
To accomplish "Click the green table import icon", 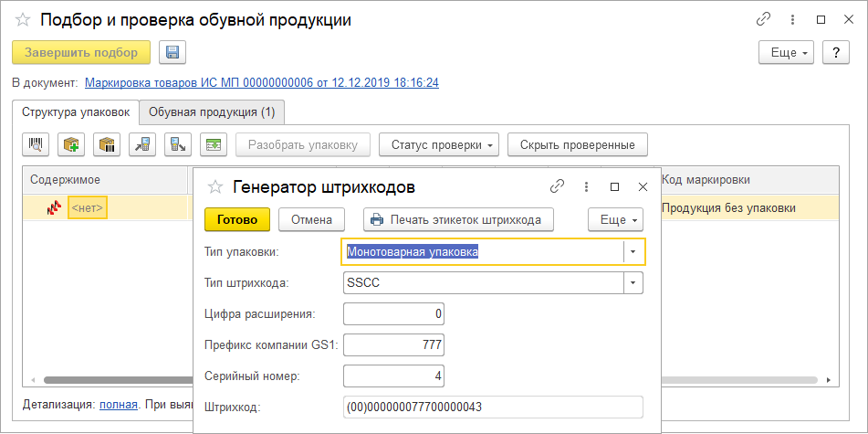I will click(x=214, y=144).
